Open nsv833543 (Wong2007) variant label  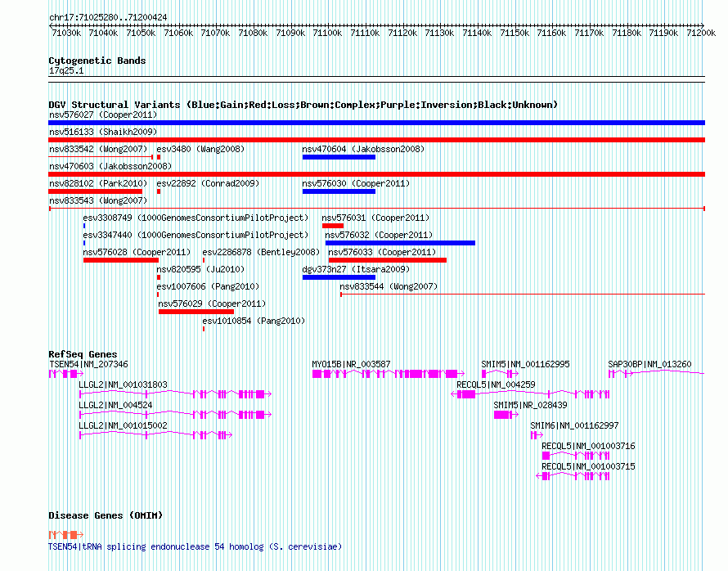tap(98, 201)
